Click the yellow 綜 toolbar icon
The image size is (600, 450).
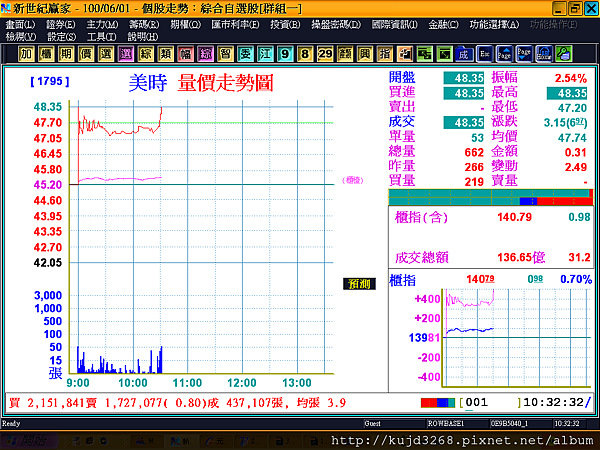(x=145, y=54)
